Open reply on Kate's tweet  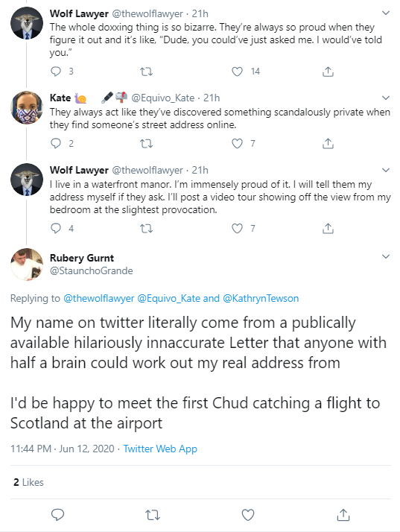coord(56,144)
